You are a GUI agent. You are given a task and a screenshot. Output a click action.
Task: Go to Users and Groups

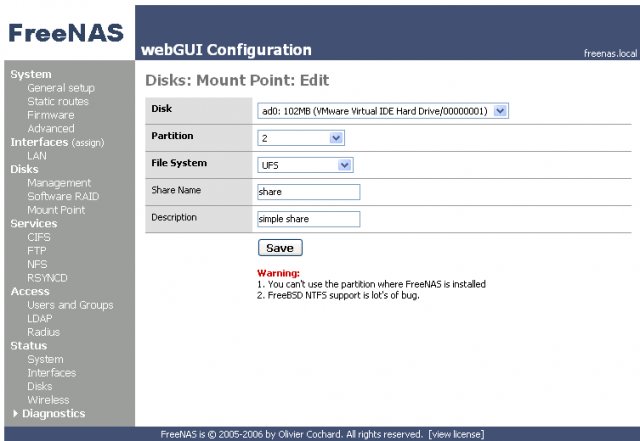point(70,305)
